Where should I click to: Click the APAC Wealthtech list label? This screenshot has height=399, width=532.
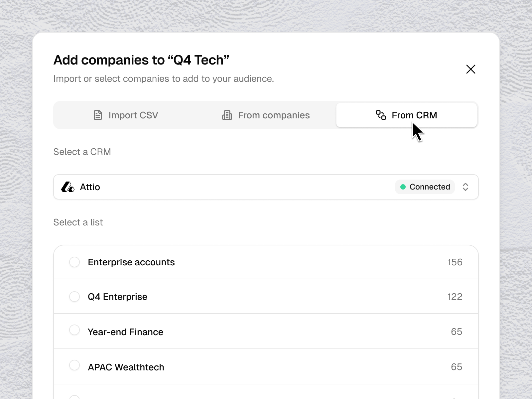click(126, 367)
